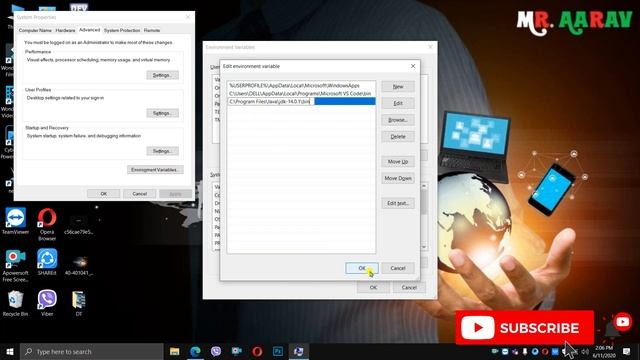The width and height of the screenshot is (640, 360).
Task: Click New in Edit environment variable dialog
Action: point(398,87)
